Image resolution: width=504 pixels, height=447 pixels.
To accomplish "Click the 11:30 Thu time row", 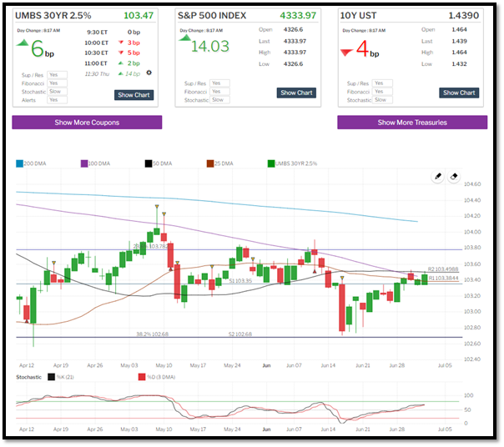I will [113, 74].
